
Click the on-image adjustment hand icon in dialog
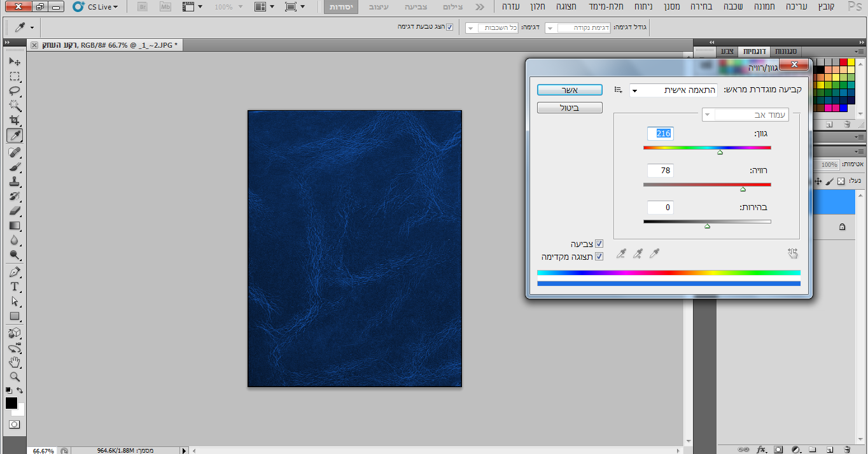[x=792, y=253]
